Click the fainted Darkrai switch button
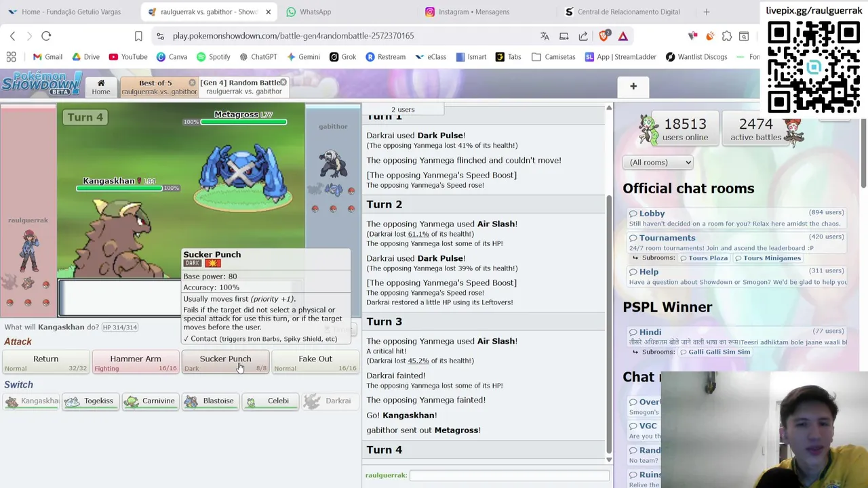Viewport: 868px width, 488px height. click(329, 401)
